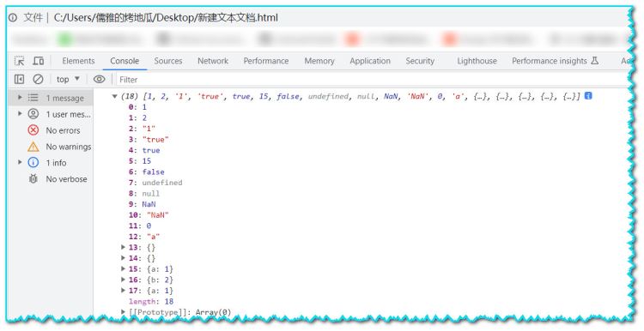Open the Performance insights tab
Screen dimensions: 644x331
pos(550,61)
